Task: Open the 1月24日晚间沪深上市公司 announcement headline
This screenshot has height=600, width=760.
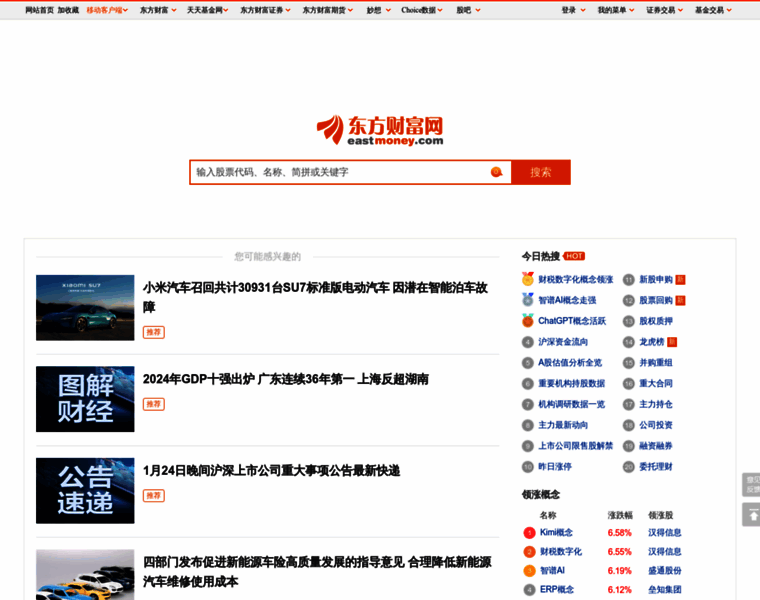Action: coord(271,471)
